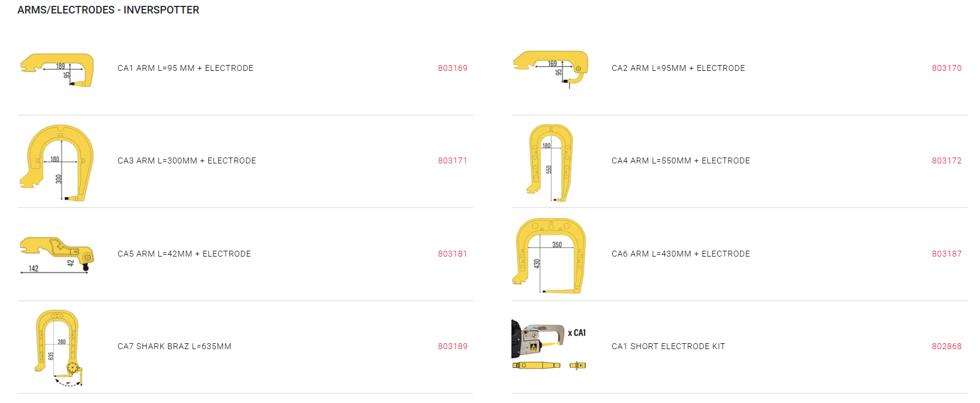Select the CA4 550mm arm image
The height and width of the screenshot is (403, 980).
[x=550, y=162]
